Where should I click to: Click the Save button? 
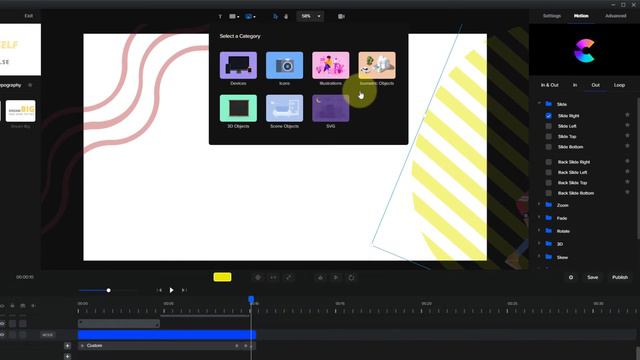pos(593,278)
